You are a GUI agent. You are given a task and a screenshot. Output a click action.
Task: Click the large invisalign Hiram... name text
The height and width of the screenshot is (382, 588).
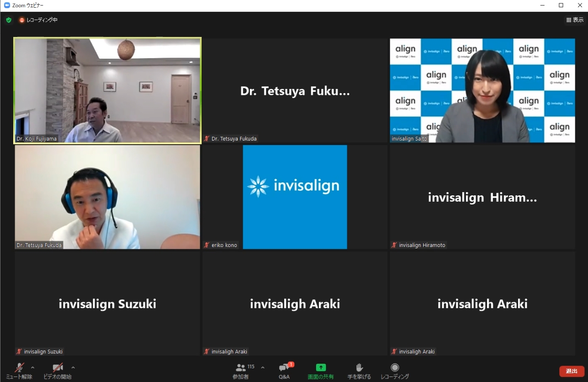[482, 198]
